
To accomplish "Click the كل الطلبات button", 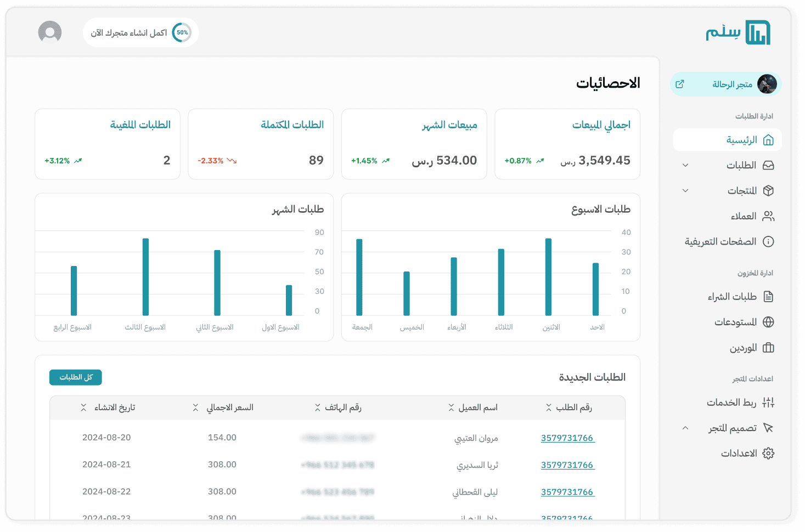I will (76, 377).
